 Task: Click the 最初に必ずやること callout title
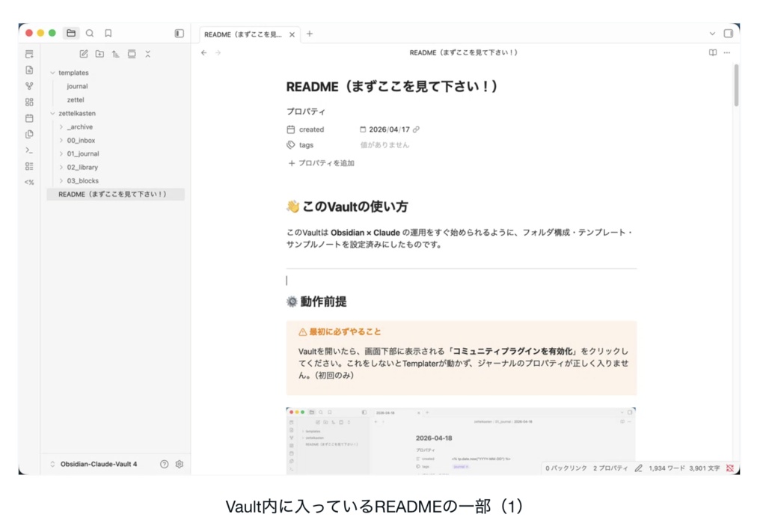tap(340, 331)
